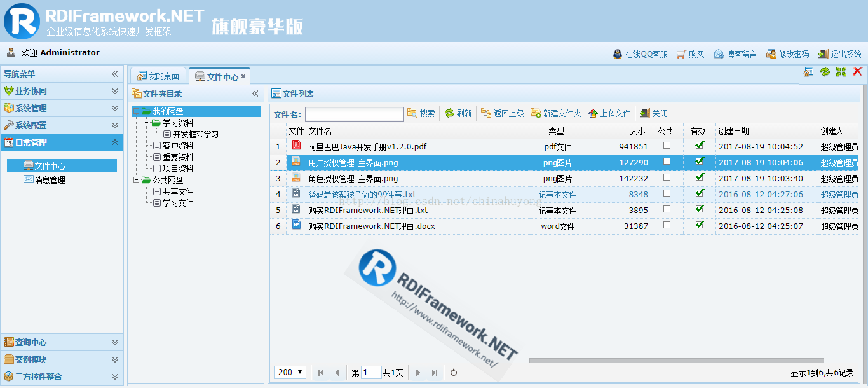The width and height of the screenshot is (868, 388).
Task: Click 修改密码 to change password
Action: 788,54
